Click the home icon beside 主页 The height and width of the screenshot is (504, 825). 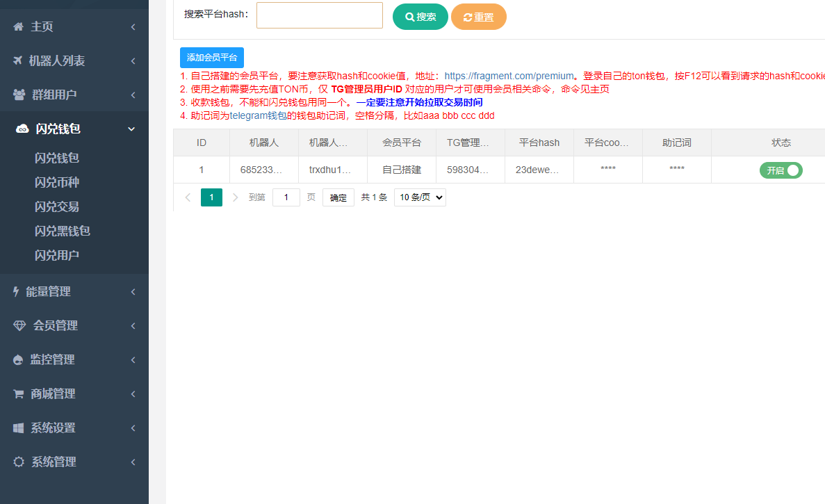[18, 26]
